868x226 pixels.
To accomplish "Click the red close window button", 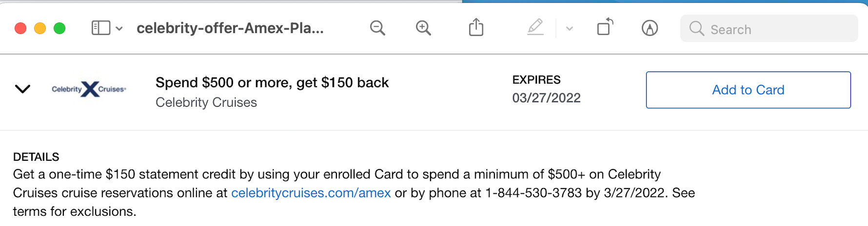I will (x=20, y=28).
